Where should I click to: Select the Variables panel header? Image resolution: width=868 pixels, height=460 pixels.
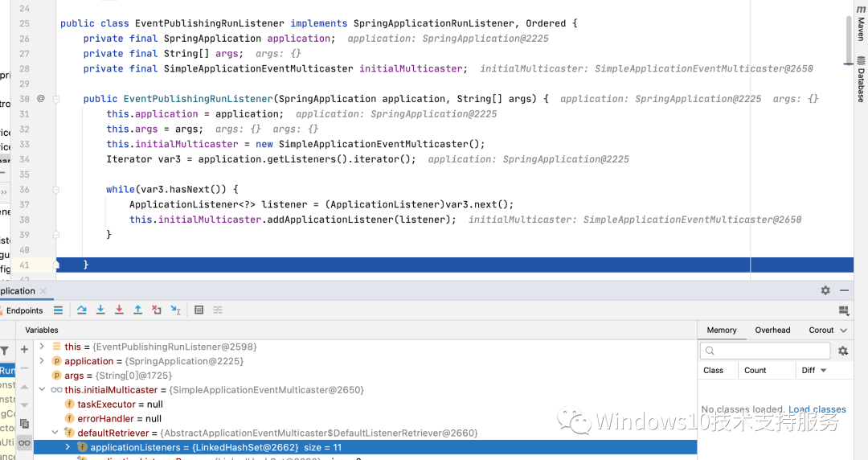(x=42, y=330)
